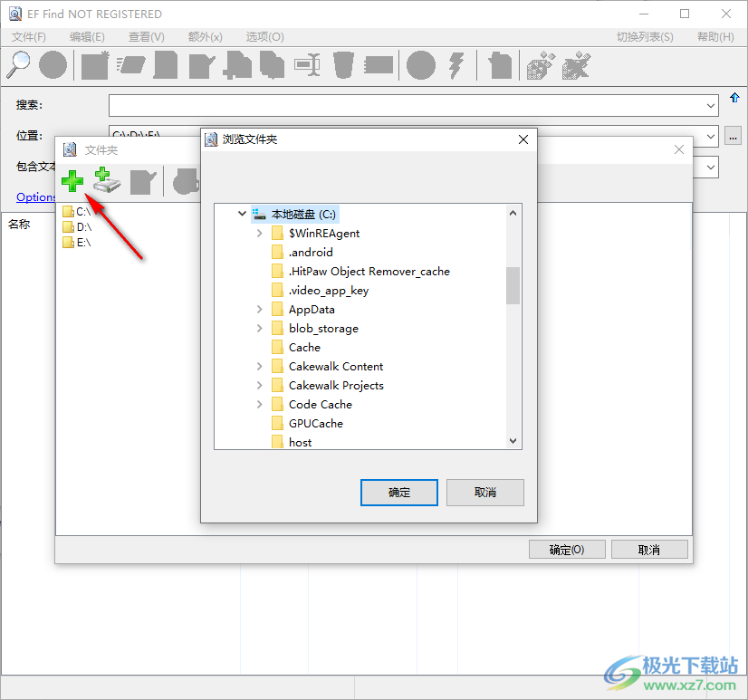
Task: Click the new document icon with star
Action: coord(95,64)
